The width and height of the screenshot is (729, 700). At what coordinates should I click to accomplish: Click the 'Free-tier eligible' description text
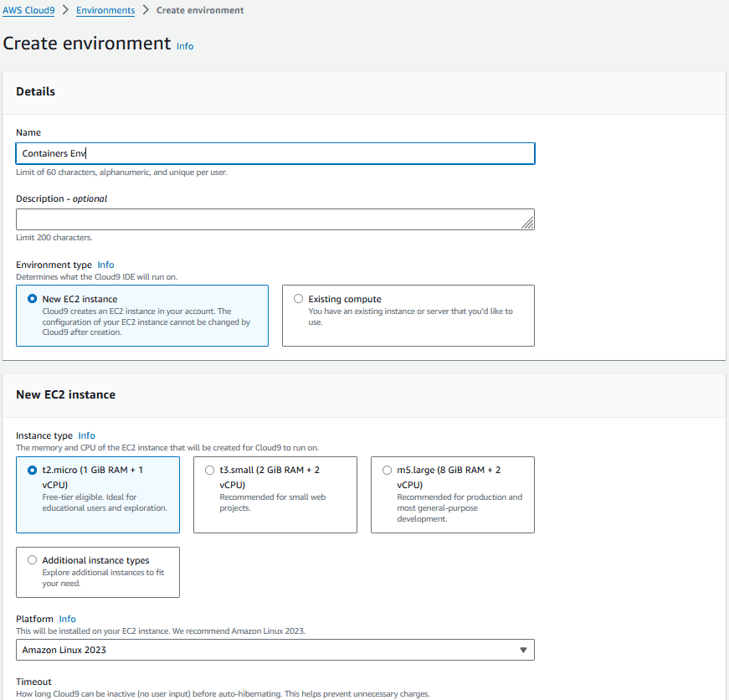[105, 502]
